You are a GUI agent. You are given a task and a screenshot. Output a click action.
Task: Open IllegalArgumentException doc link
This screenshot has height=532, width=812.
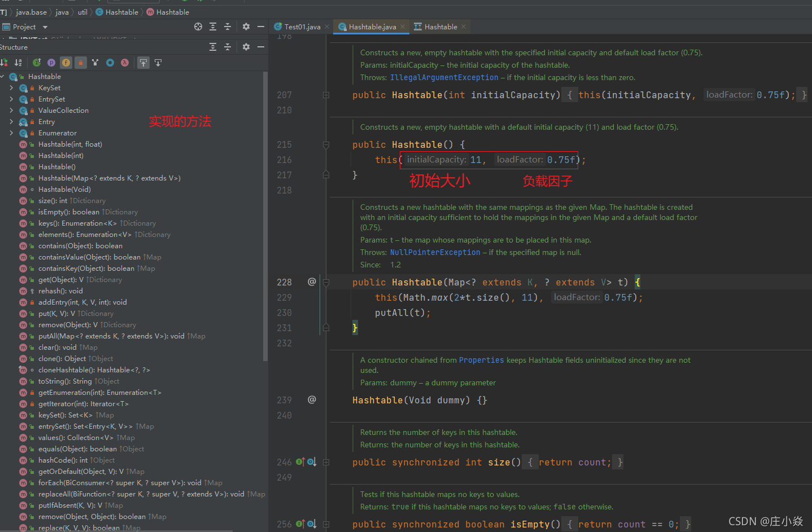pyautogui.click(x=444, y=77)
